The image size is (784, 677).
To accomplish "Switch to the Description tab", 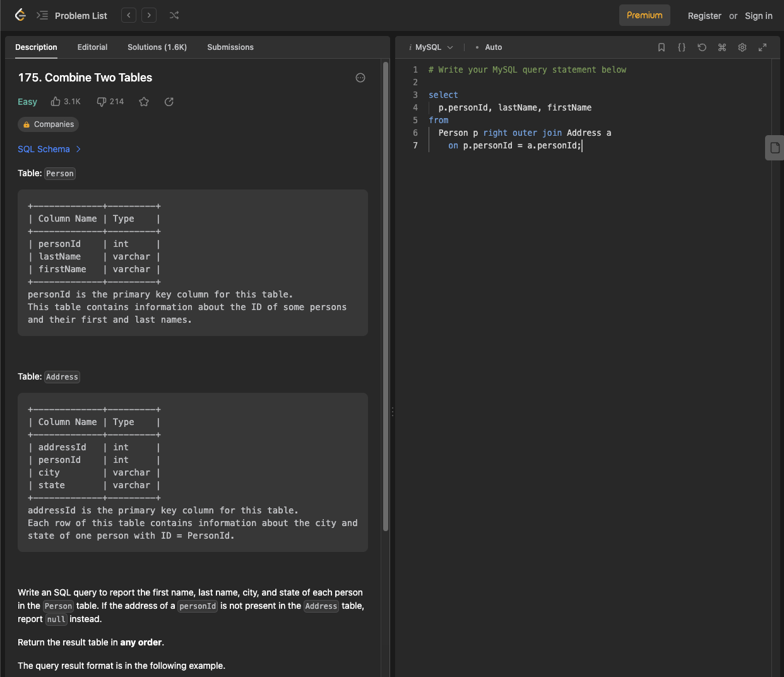I will (36, 47).
